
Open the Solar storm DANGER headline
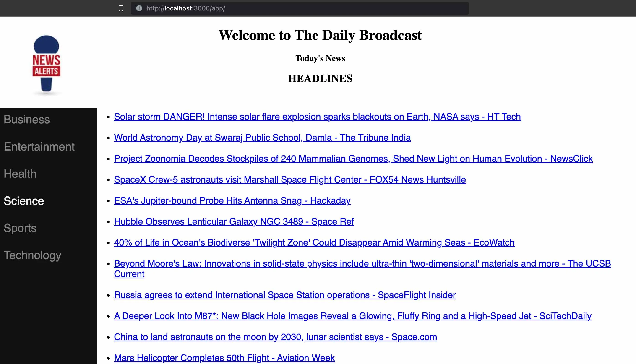coord(317,117)
